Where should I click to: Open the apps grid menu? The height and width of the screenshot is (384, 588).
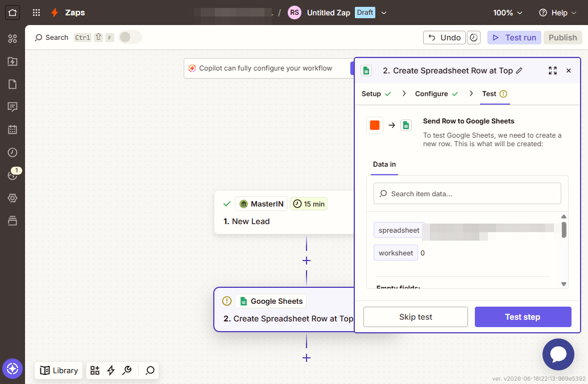point(36,13)
